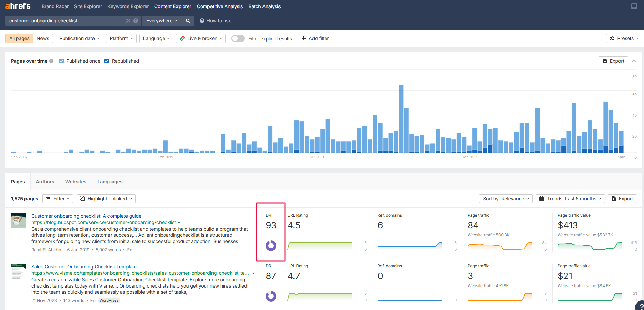This screenshot has height=310, width=644.
Task: Click HubSpot Page traffic value $413
Action: tap(568, 225)
